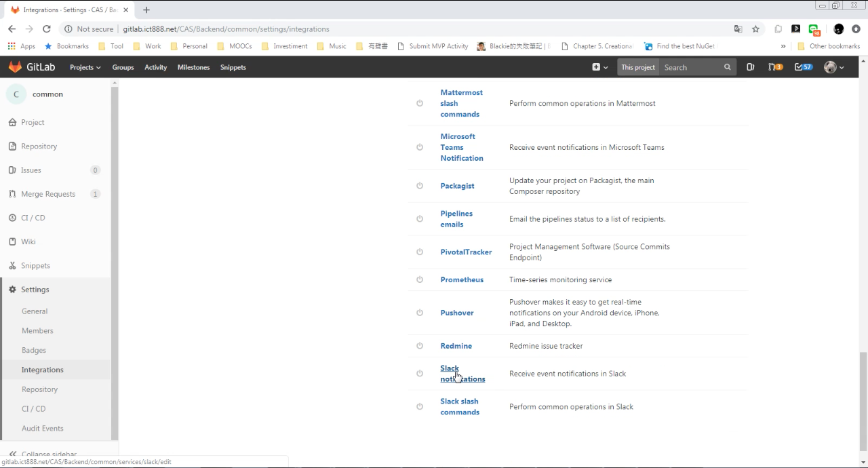Open the Packagist integration link
This screenshot has height=468, width=868.
457,186
